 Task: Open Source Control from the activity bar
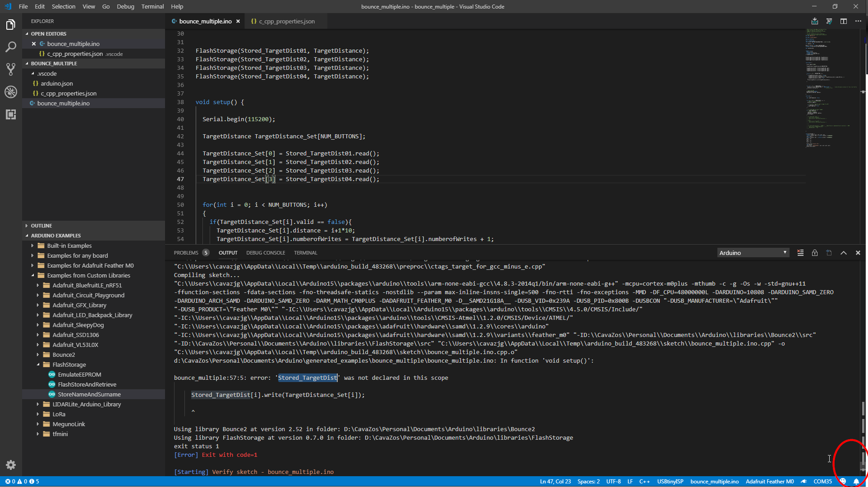click(x=11, y=69)
